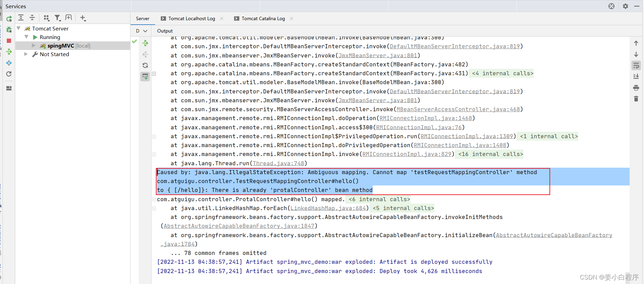Open the MBeanServerAccessController.java:468 link
The image size is (644, 284).
click(x=458, y=109)
